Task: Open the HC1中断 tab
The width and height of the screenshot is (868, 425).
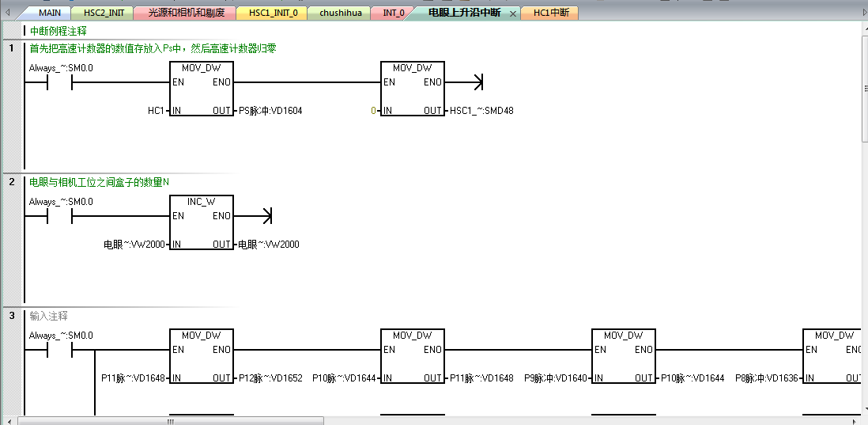Action: click(550, 13)
